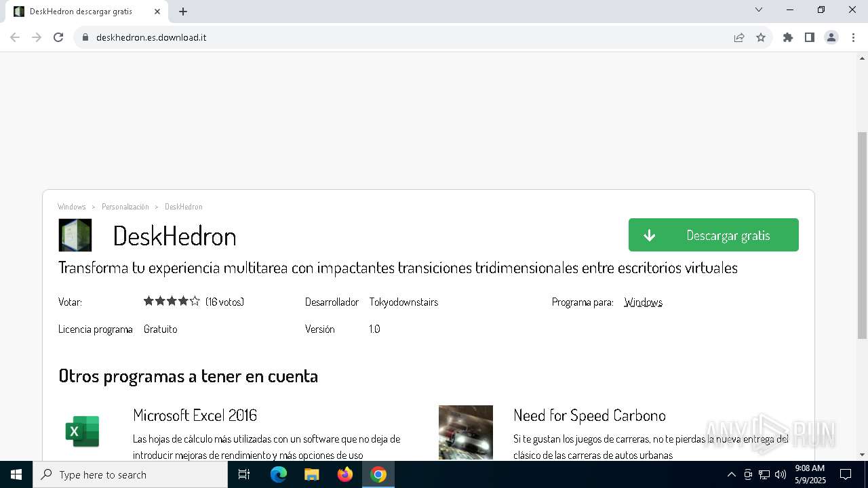Image resolution: width=868 pixels, height=488 pixels.
Task: Click the Descargar gratis button
Action: tap(713, 235)
